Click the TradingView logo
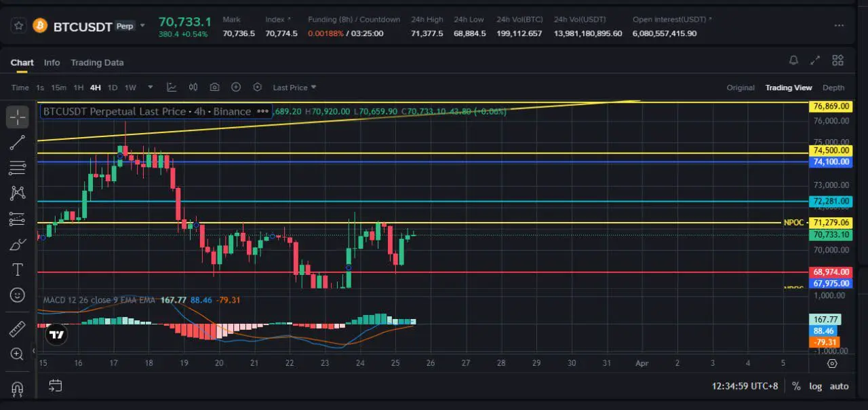 (56, 335)
